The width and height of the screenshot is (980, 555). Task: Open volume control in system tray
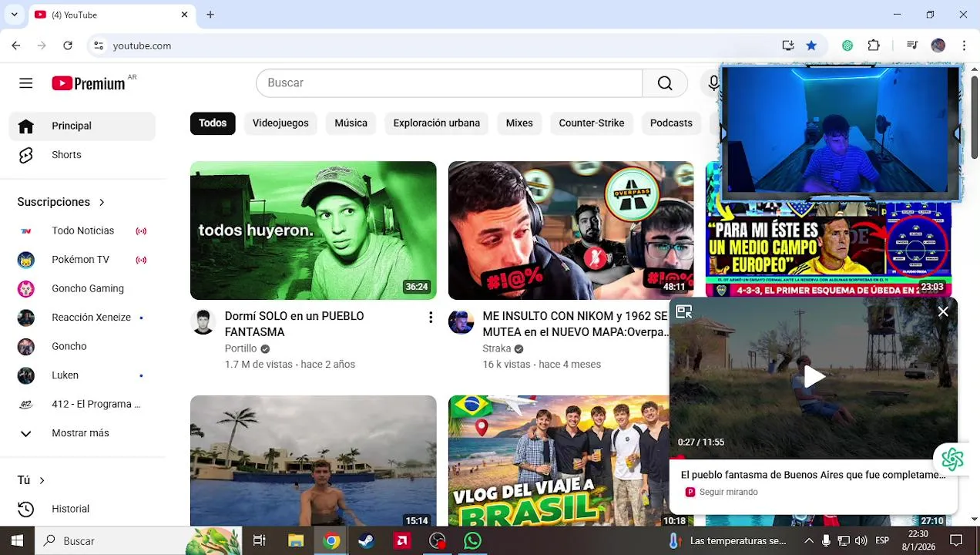click(861, 541)
